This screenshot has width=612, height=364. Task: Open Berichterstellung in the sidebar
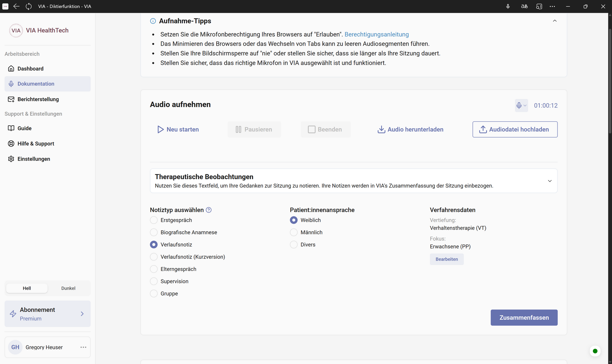tap(38, 99)
